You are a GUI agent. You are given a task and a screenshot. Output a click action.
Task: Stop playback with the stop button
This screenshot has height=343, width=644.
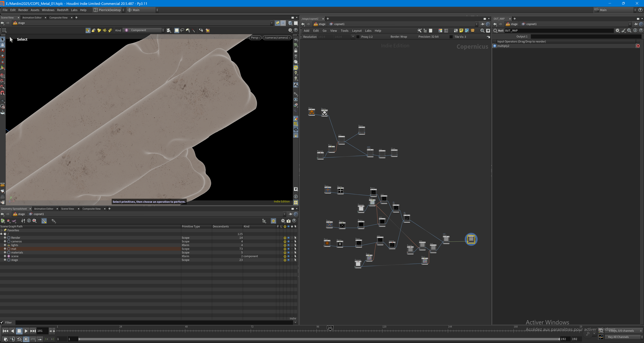[19, 331]
